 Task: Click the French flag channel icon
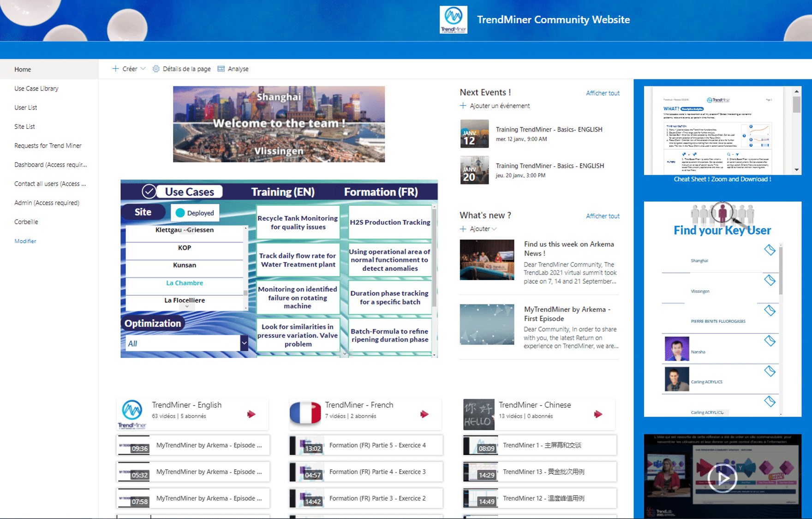tap(305, 413)
